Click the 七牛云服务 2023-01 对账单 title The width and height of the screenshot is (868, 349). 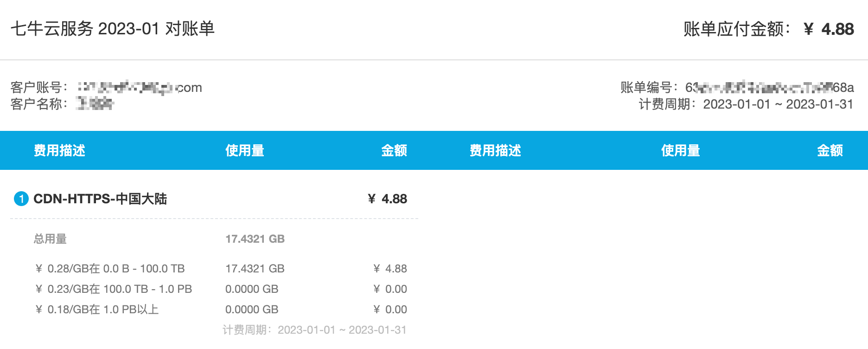pos(113,29)
